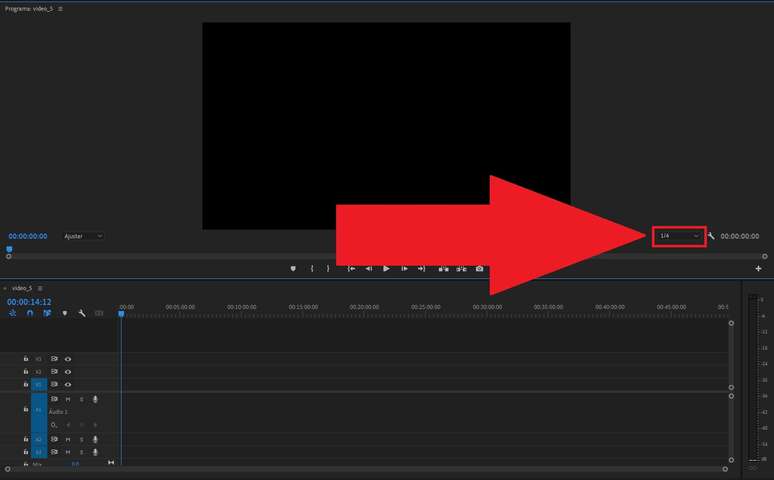Toggle V1 track targeting button
The image size is (774, 480).
pos(39,384)
